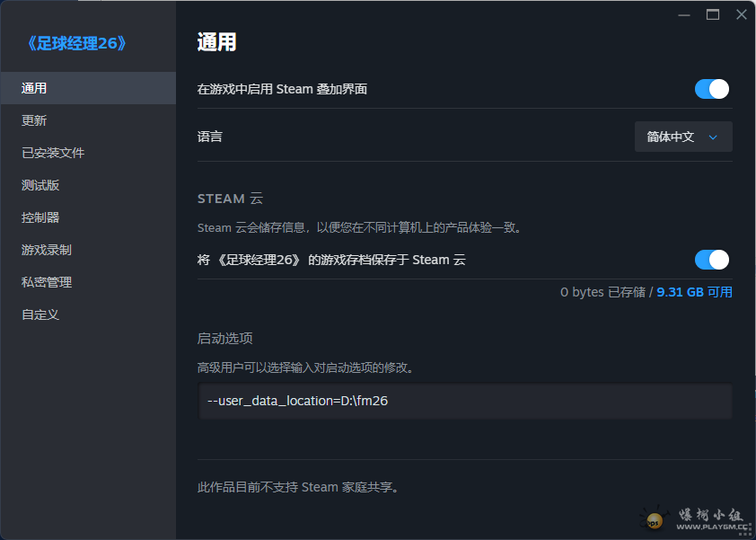The width and height of the screenshot is (756, 540).
Task: Return to the 通用 tab in sidebar
Action: pos(36,87)
